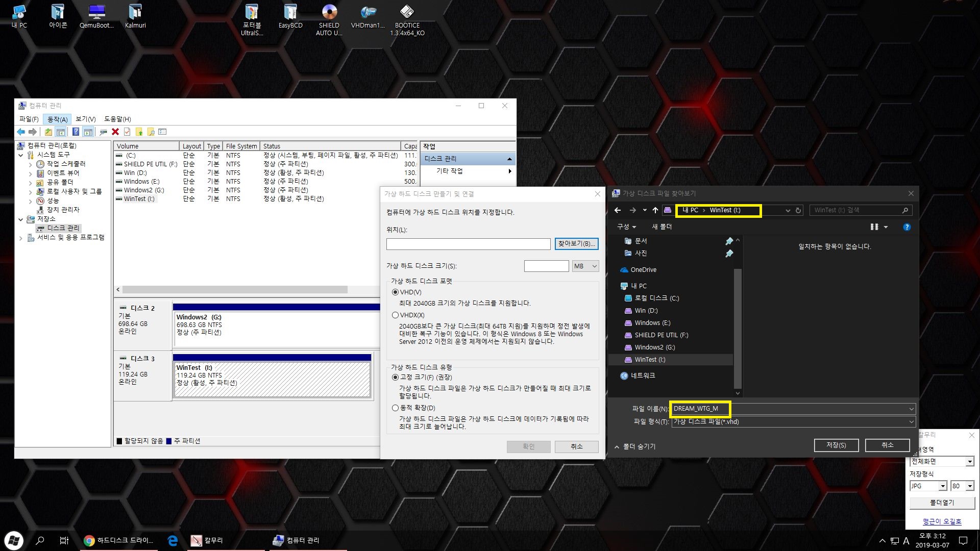Click the 새 폴더 button
This screenshot has height=551, width=980.
pyautogui.click(x=661, y=227)
